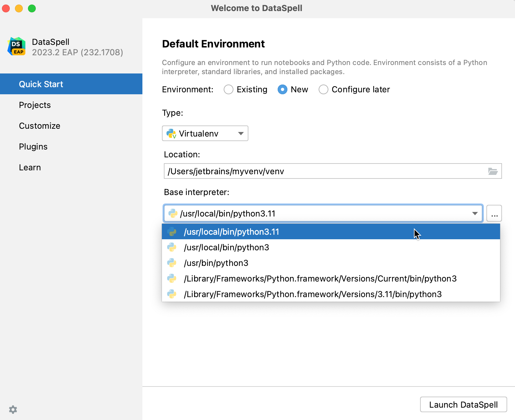This screenshot has width=515, height=420.
Task: Maximize window with green button
Action: pyautogui.click(x=32, y=8)
